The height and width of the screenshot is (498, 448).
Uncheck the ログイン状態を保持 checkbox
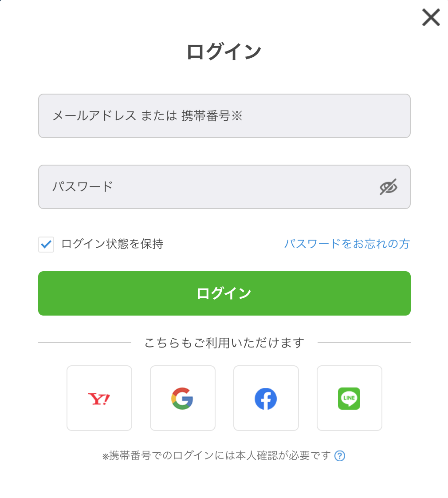(46, 244)
